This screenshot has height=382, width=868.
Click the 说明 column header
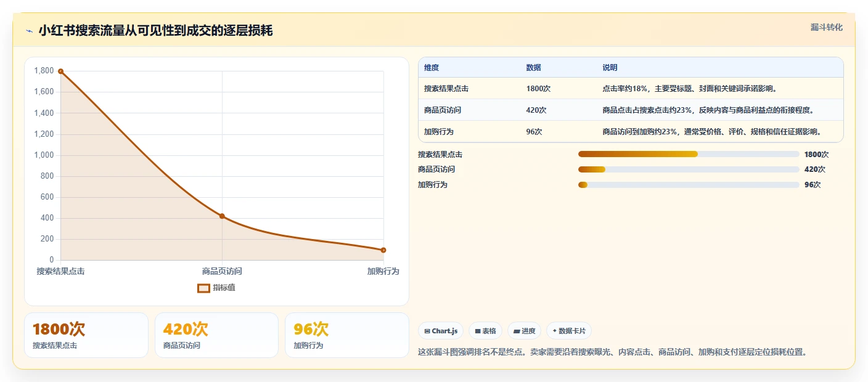click(610, 68)
